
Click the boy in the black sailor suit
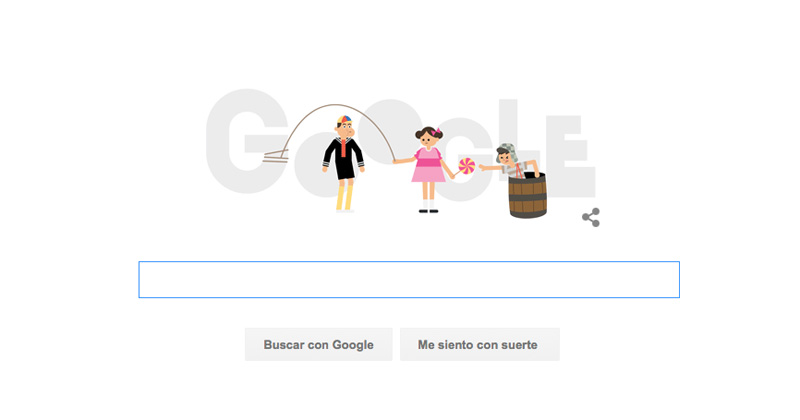point(344,163)
